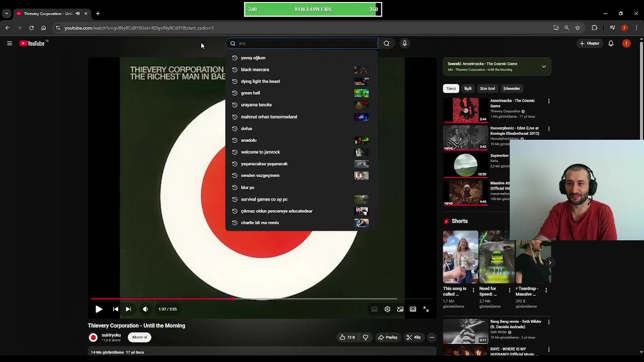644x362 pixels.
Task: Bookmark this page with the star
Action: 578,28
